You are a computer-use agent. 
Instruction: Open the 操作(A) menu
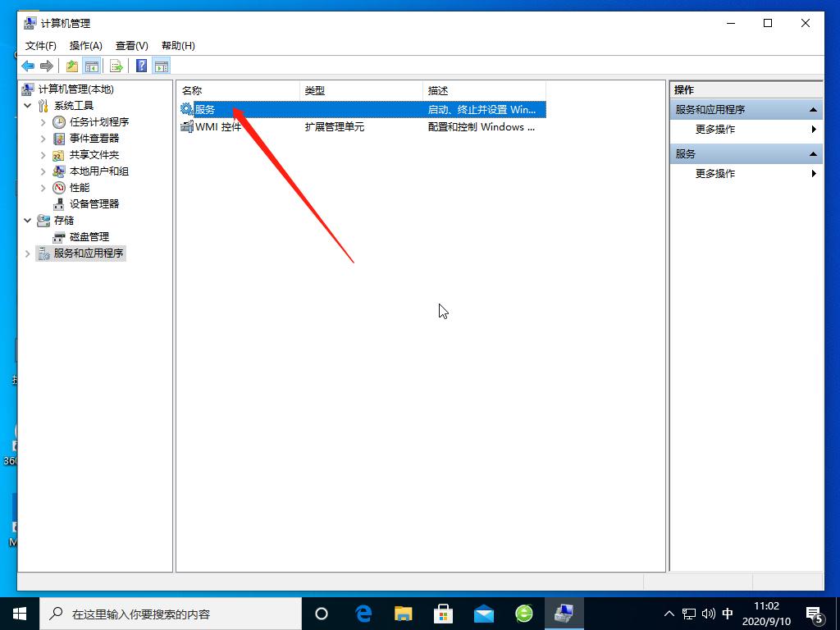(x=85, y=46)
